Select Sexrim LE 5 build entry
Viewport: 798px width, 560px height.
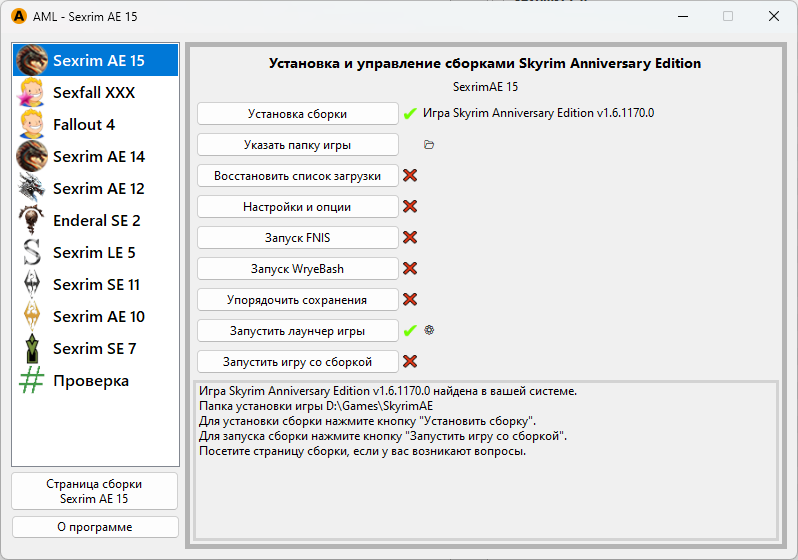94,253
